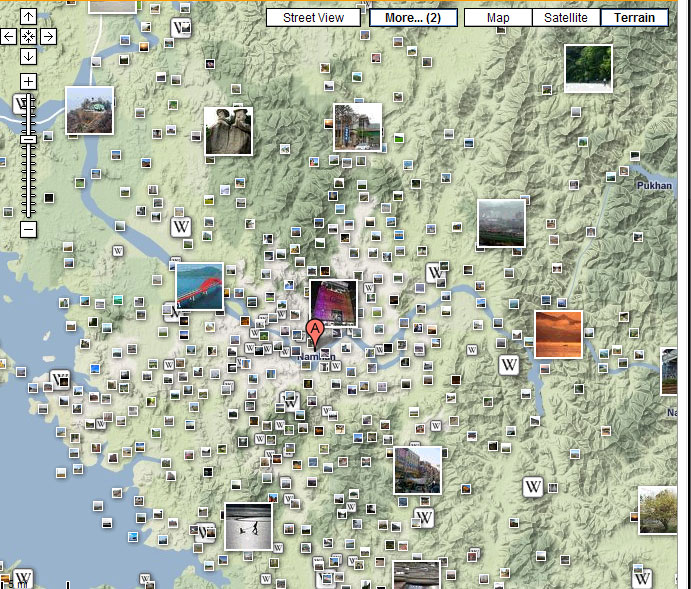Viewport: 691px width, 589px height.
Task: Click the zoom slider track near bottom
Action: point(28,207)
